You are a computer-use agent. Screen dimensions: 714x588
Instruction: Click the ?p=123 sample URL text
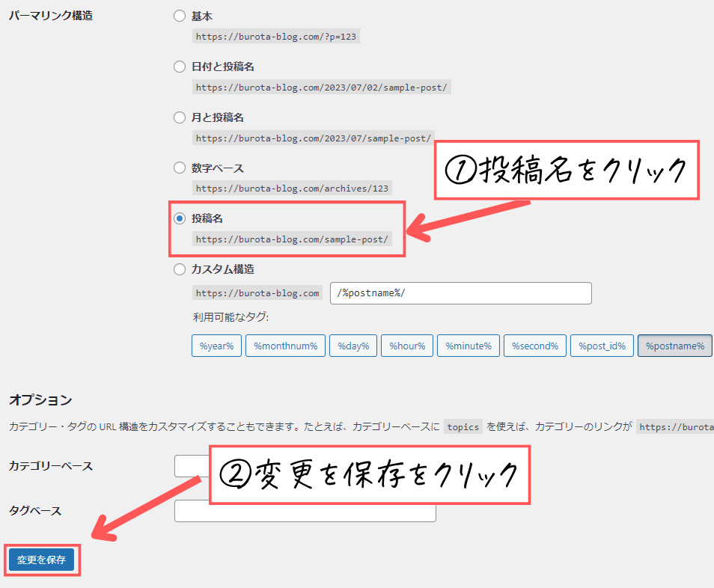pos(276,37)
